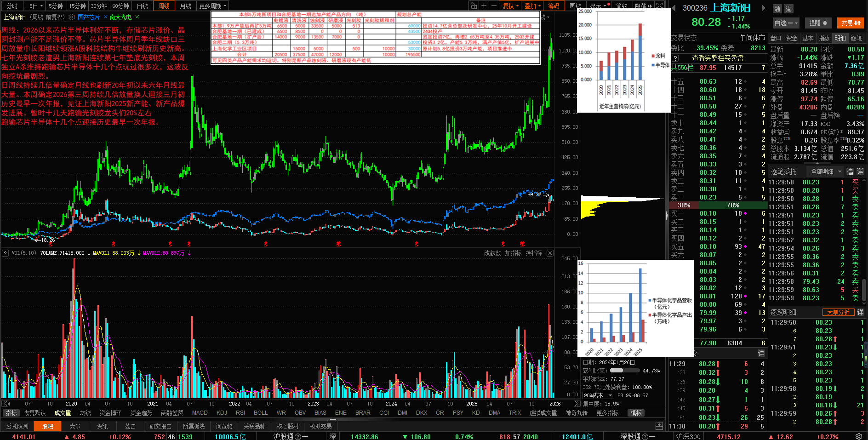Open chart settings gear beside 上海新阳 title
The height and width of the screenshot is (440, 868).
click(x=72, y=17)
